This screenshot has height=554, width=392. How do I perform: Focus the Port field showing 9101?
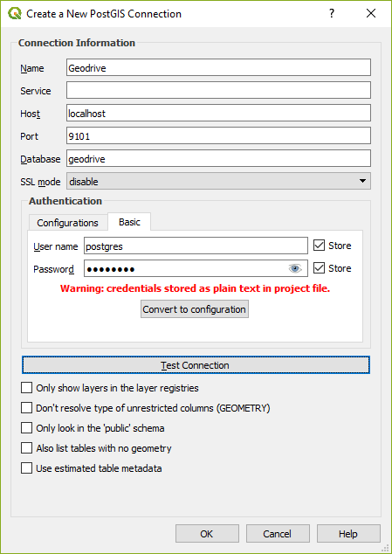coord(218,136)
